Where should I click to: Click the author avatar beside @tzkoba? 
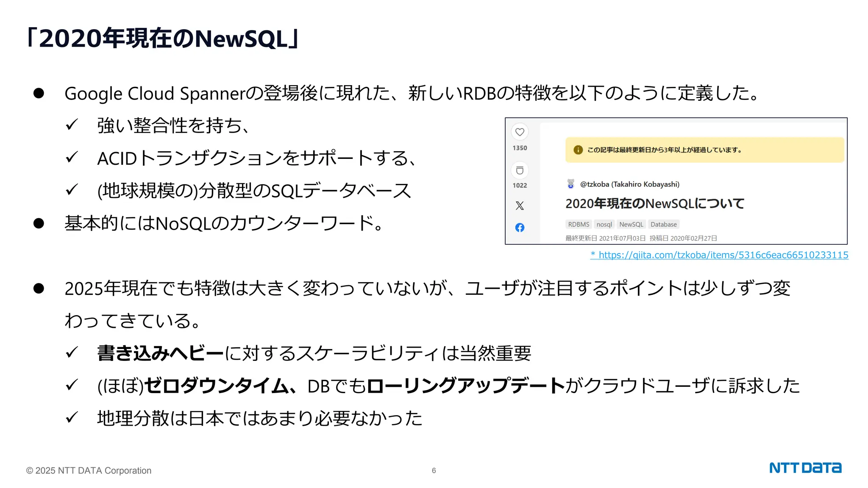point(571,184)
